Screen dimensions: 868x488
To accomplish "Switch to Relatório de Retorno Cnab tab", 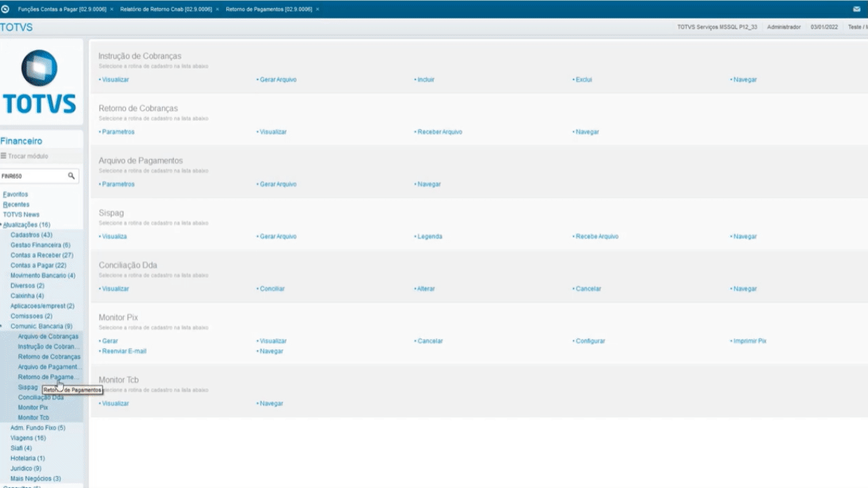I will [x=166, y=9].
